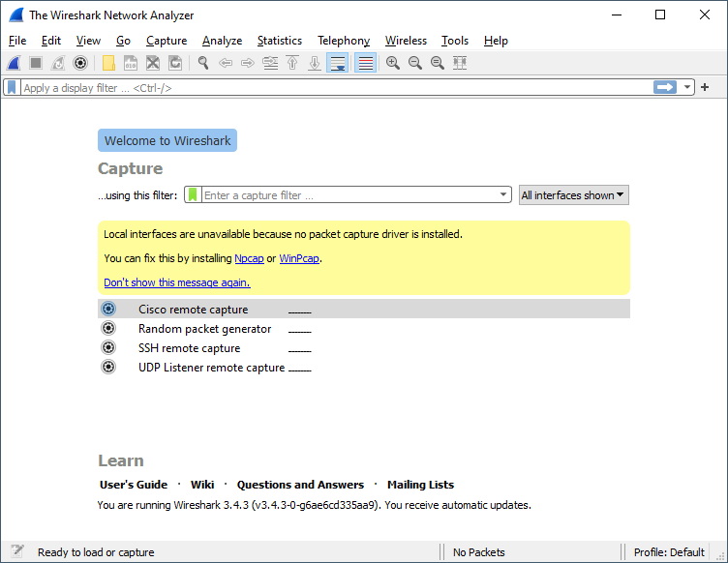The height and width of the screenshot is (563, 728).
Task: Open capture options gear icon in toolbar
Action: [x=80, y=63]
